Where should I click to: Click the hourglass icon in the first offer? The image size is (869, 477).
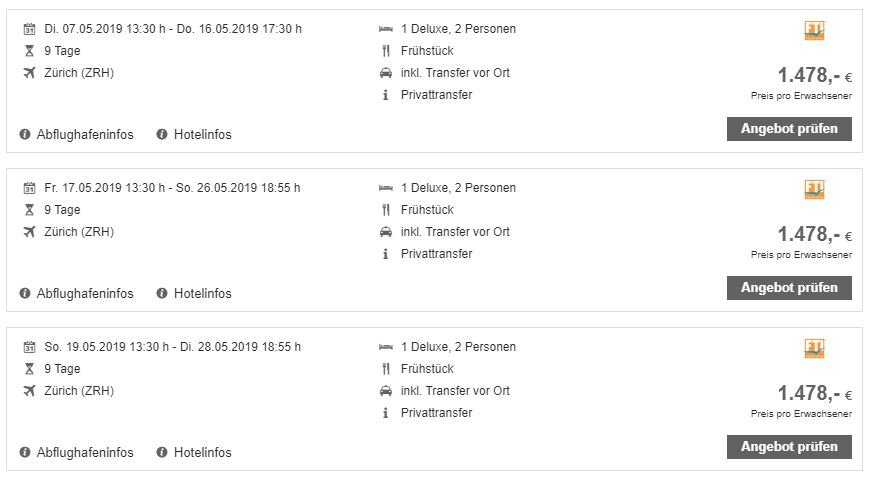[29, 51]
